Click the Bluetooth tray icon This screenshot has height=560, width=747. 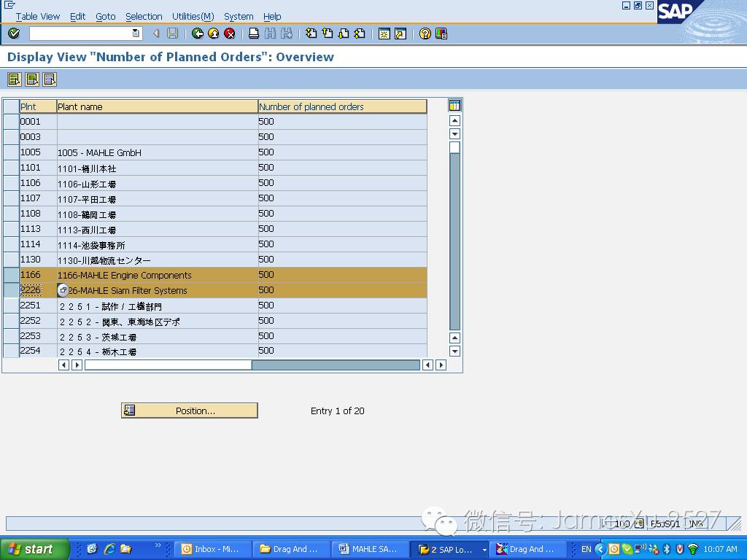(x=667, y=549)
